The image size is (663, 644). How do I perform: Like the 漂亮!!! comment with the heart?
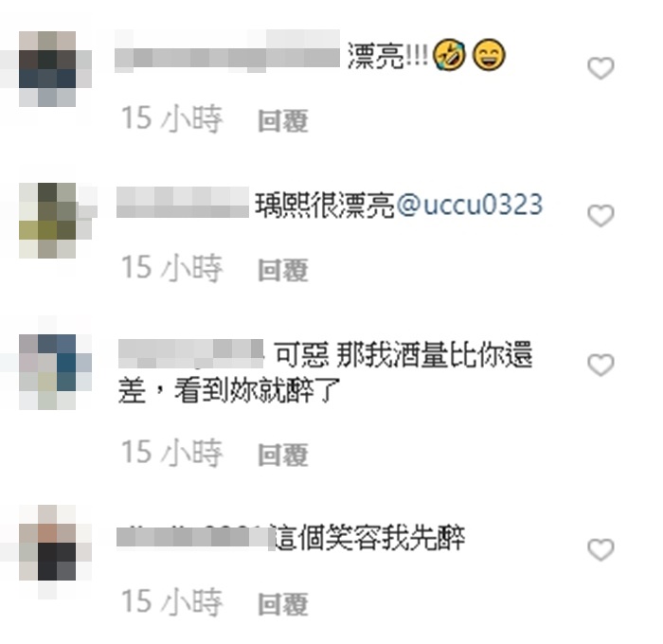pos(600,68)
